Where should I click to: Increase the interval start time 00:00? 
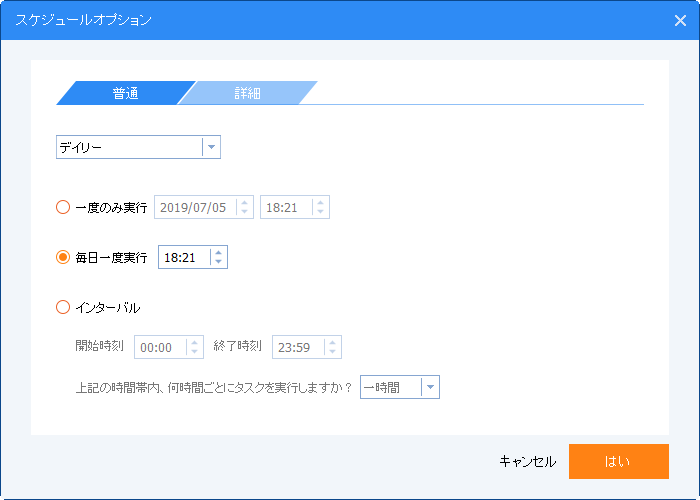(x=194, y=342)
